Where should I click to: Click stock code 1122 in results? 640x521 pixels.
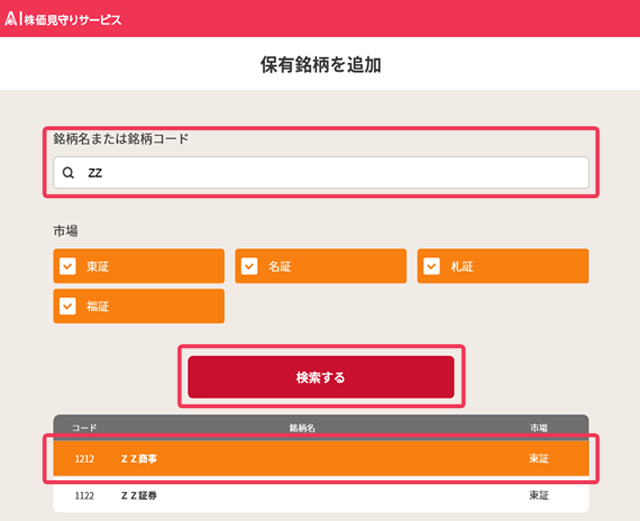84,496
